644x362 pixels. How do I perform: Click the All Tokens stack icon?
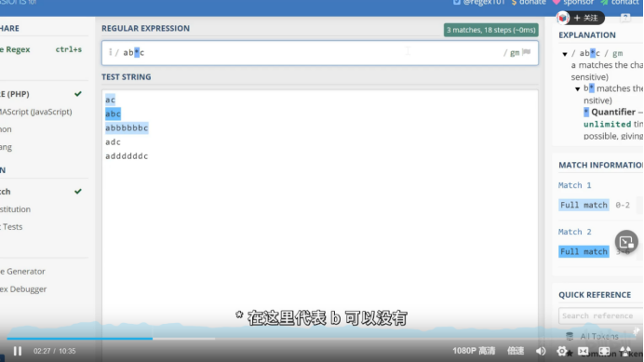pyautogui.click(x=570, y=337)
